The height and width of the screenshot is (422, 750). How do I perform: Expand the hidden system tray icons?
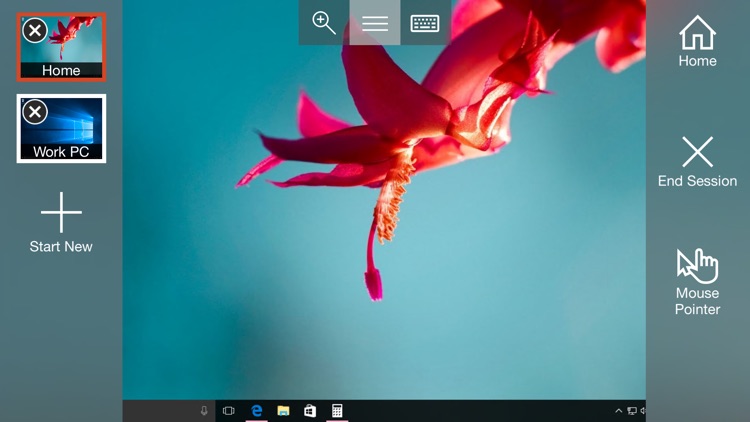(x=618, y=411)
